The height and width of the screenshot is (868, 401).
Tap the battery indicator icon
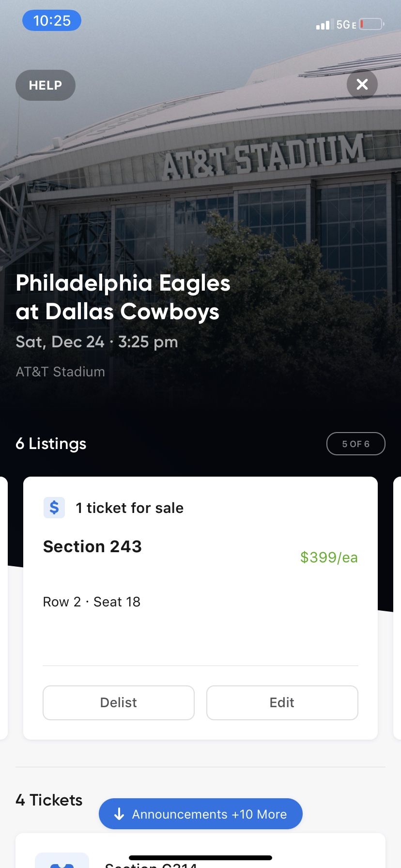point(372,24)
